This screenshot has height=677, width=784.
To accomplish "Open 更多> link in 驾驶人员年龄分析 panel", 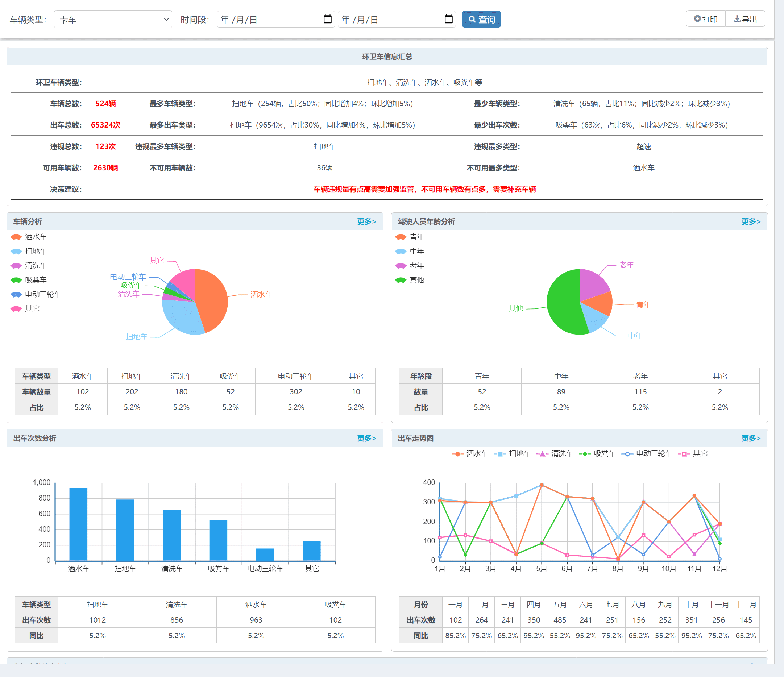I will click(x=751, y=221).
